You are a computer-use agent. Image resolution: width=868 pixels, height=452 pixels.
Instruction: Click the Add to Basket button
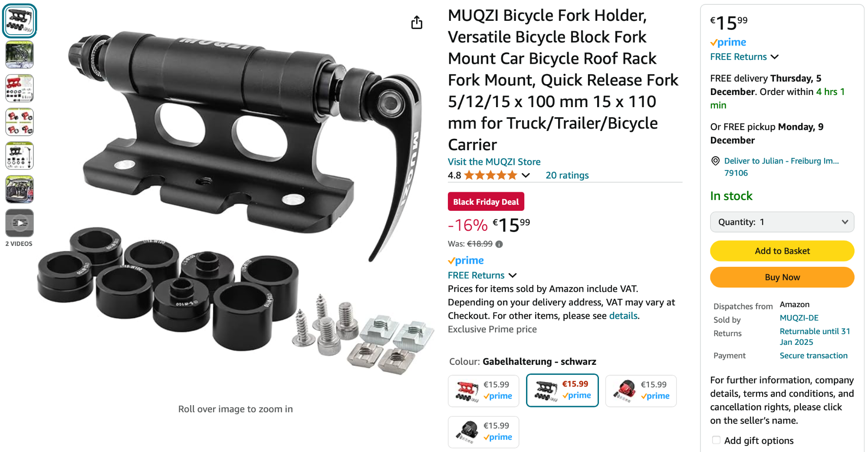[x=782, y=251]
